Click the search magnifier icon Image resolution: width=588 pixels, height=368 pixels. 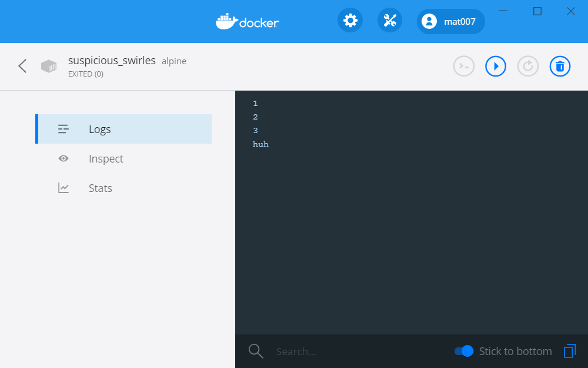click(x=256, y=351)
